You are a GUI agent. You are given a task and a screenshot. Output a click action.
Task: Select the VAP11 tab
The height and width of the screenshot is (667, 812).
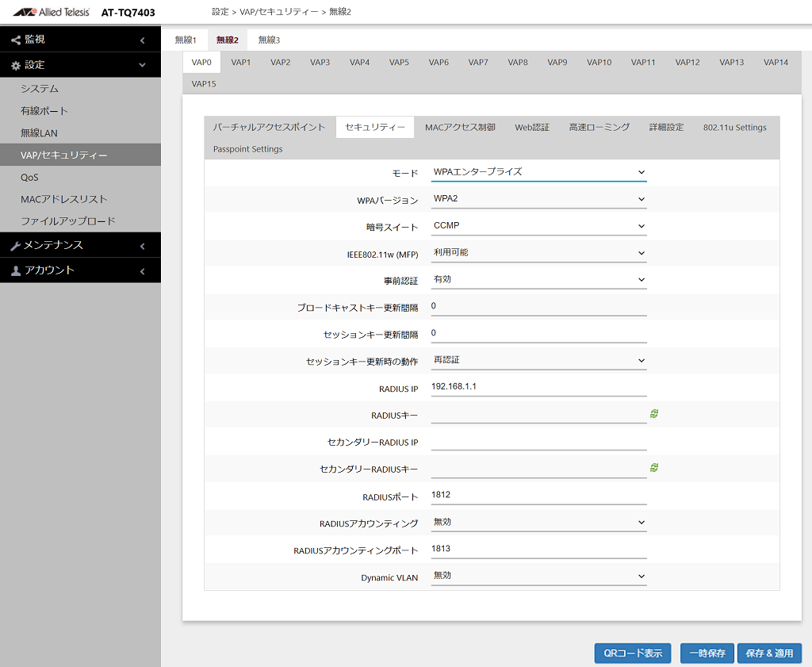(x=643, y=62)
